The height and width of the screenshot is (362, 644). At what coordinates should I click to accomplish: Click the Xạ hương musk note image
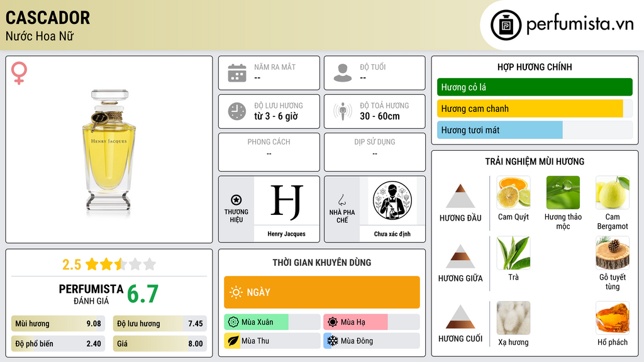point(513,317)
